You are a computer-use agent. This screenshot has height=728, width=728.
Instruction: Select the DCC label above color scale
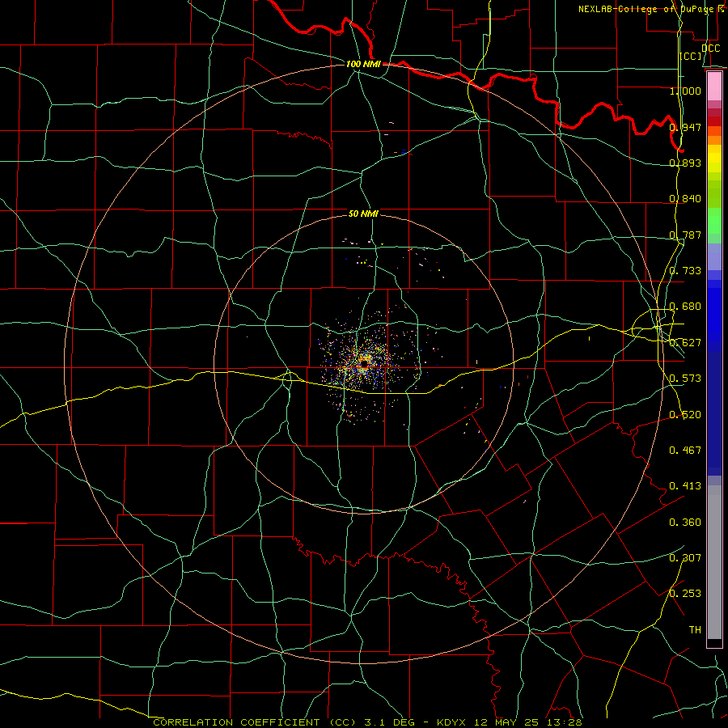click(710, 49)
